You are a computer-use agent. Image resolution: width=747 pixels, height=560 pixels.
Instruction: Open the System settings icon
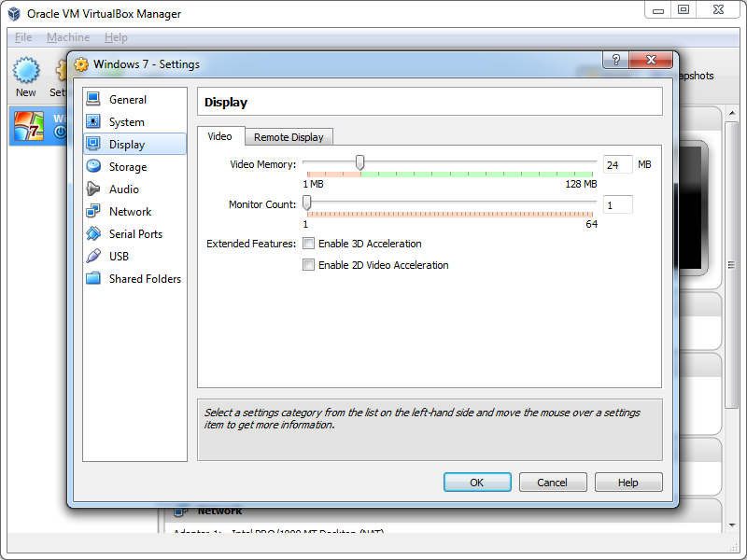[93, 121]
